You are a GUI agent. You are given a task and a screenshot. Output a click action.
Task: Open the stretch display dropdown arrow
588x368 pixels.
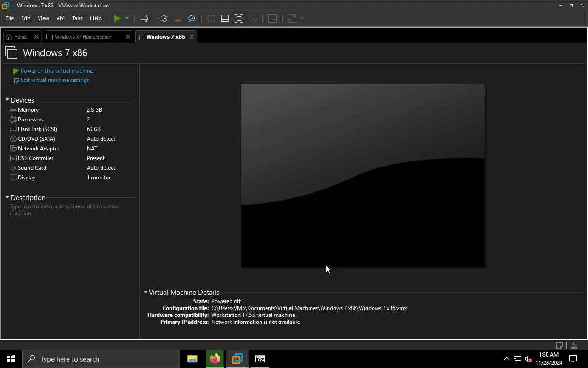click(302, 18)
